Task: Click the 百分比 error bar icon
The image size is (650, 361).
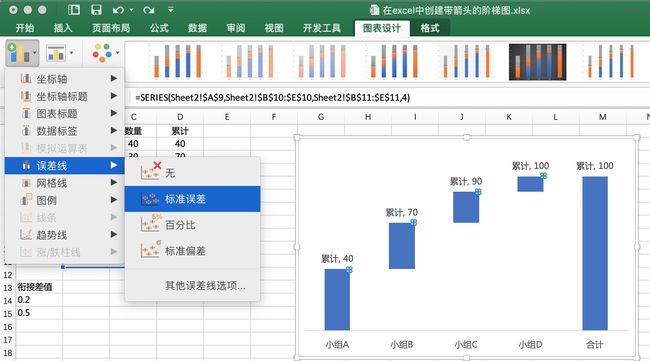Action: coord(150,224)
